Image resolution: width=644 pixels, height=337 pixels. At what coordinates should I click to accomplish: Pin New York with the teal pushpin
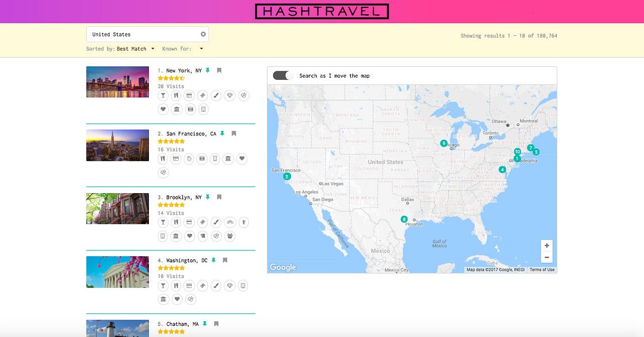[207, 71]
